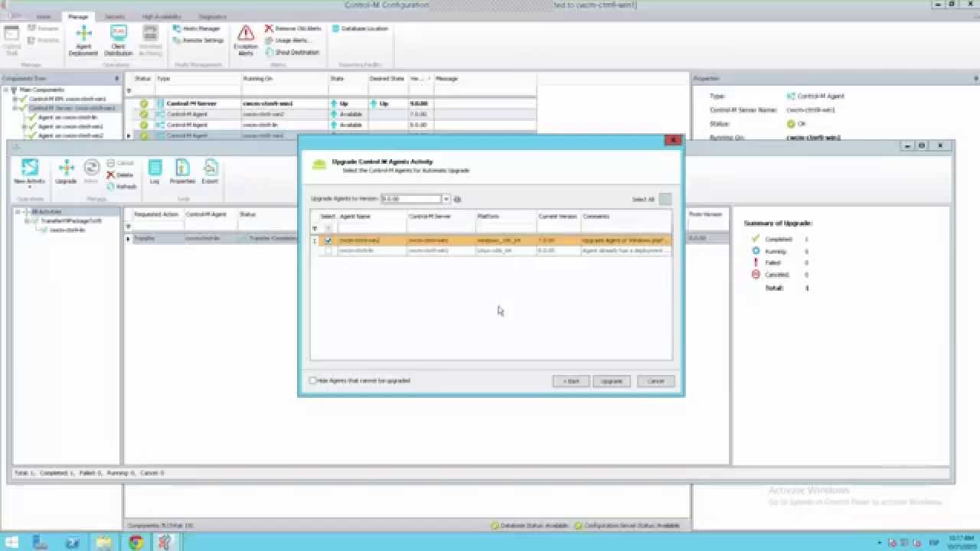The height and width of the screenshot is (551, 980).
Task: Click the Desired State column header
Action: tap(387, 78)
